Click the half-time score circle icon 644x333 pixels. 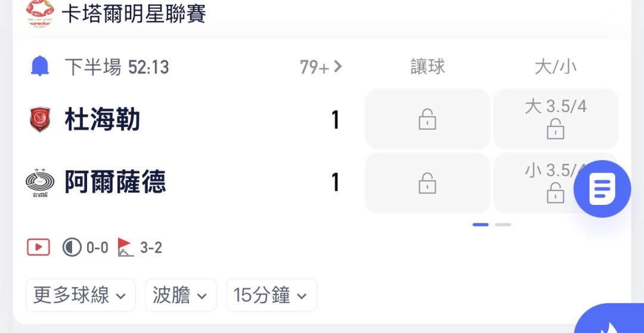click(x=72, y=247)
